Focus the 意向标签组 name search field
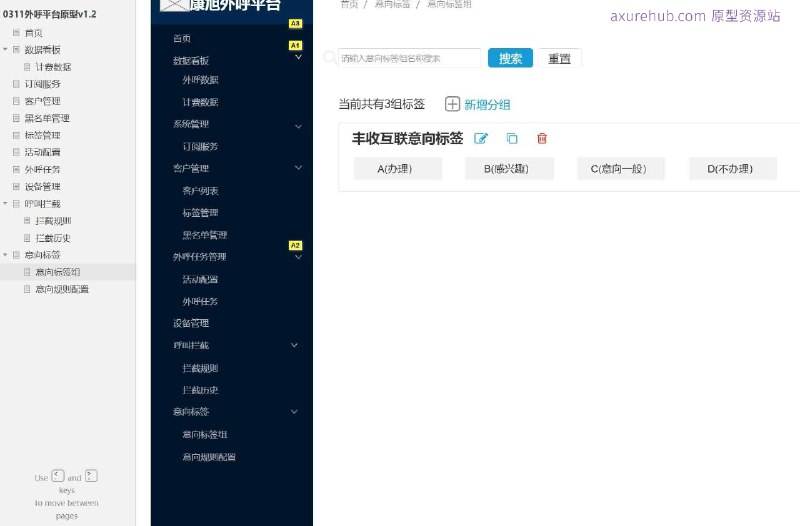This screenshot has width=800, height=526. pos(409,58)
